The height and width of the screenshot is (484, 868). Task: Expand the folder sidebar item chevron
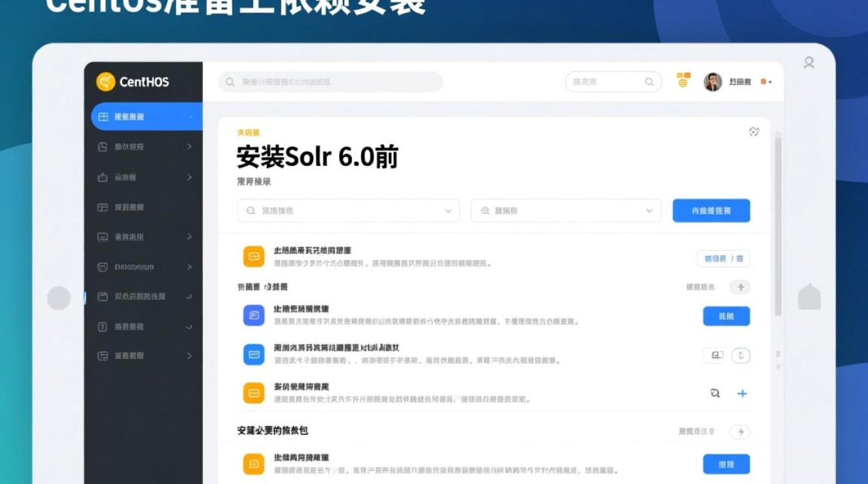[x=190, y=297]
